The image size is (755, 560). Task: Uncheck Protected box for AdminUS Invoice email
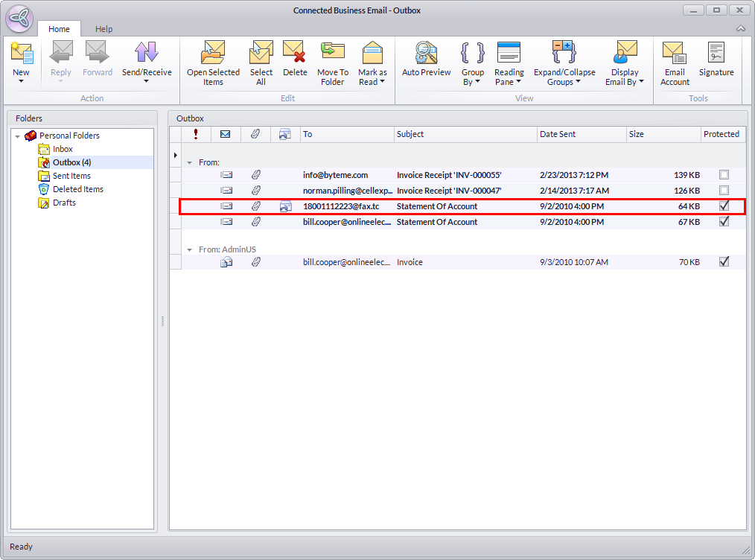(x=724, y=262)
